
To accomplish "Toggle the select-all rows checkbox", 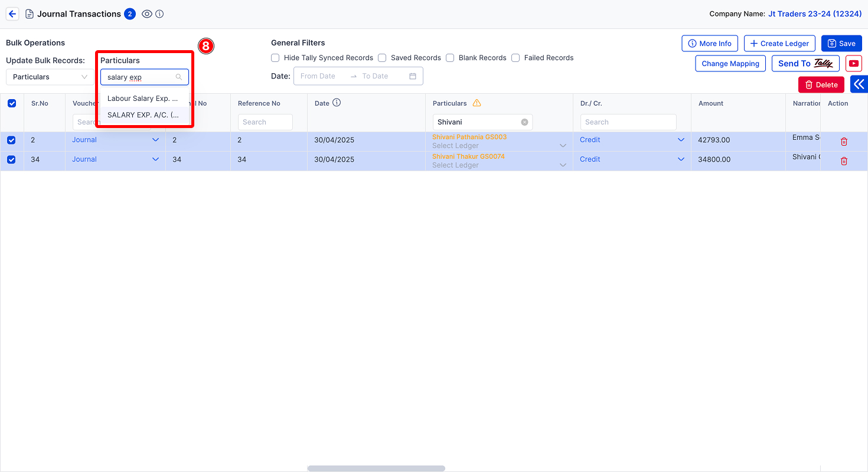I will pyautogui.click(x=12, y=103).
